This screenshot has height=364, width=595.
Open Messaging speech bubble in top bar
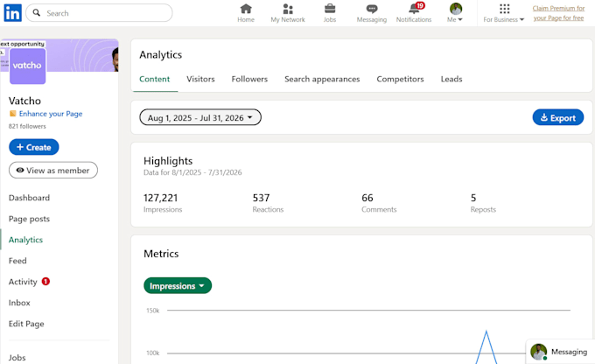point(372,13)
